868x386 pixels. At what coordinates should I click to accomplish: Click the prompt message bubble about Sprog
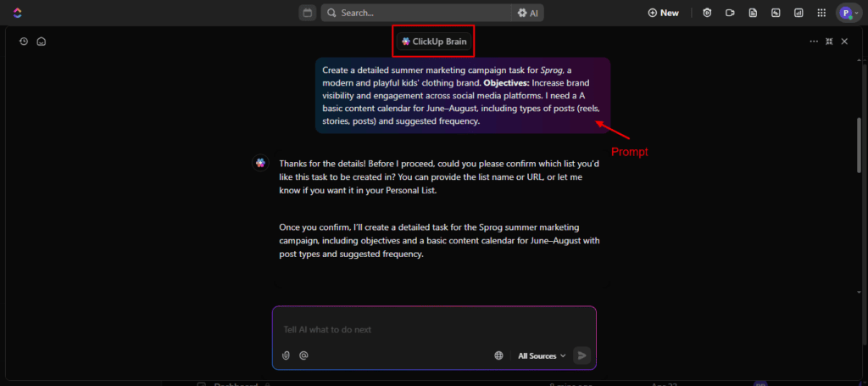tap(463, 95)
